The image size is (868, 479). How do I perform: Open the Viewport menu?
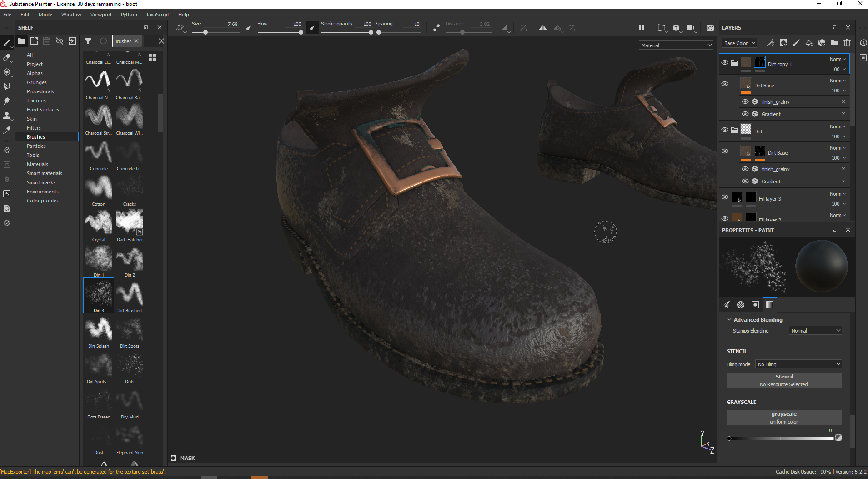[x=101, y=15]
